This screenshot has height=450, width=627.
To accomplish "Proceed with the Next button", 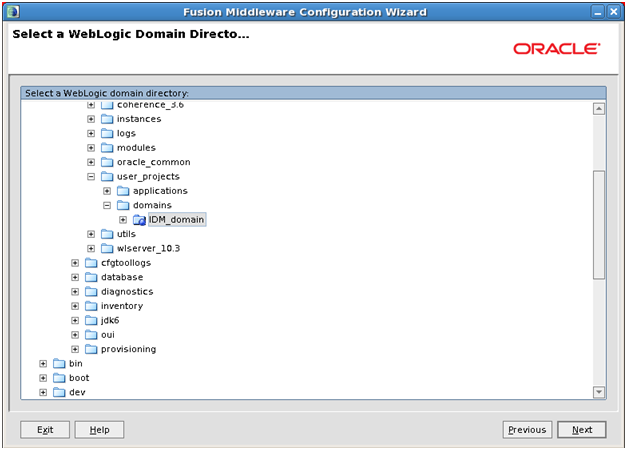I will click(x=582, y=430).
